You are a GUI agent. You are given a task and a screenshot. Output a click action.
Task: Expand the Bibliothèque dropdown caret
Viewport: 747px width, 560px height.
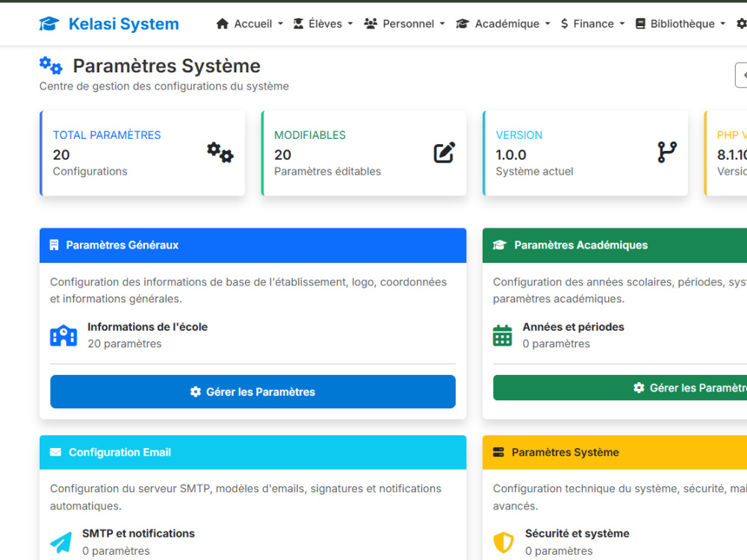pos(722,24)
